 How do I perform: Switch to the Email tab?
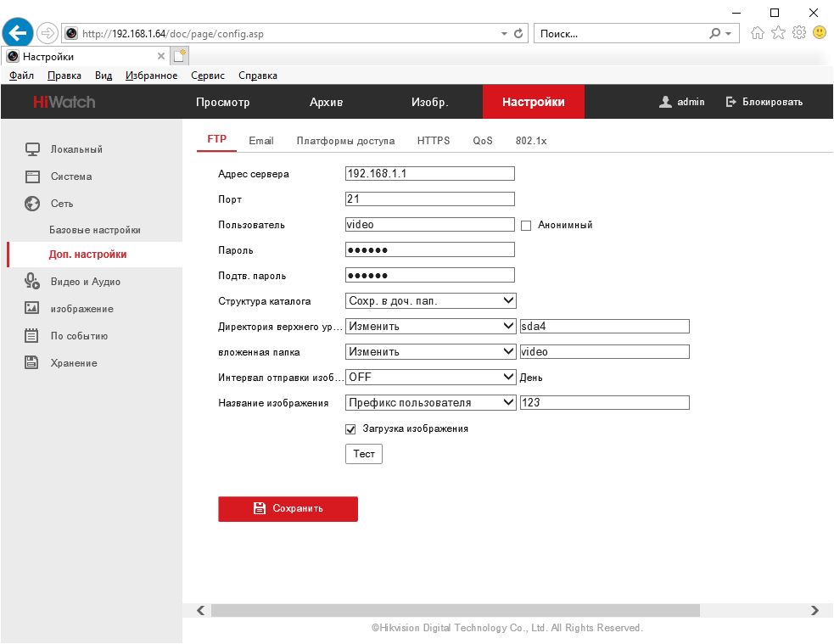(261, 141)
